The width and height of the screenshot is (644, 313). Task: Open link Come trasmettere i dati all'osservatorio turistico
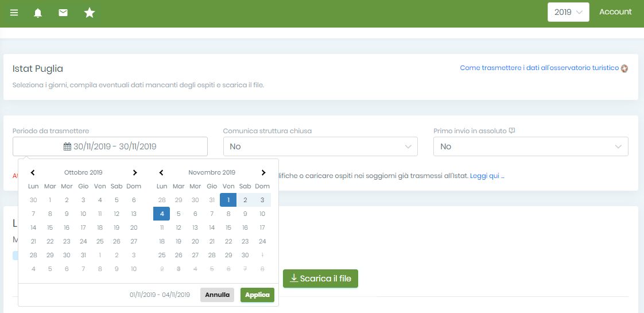pyautogui.click(x=540, y=68)
